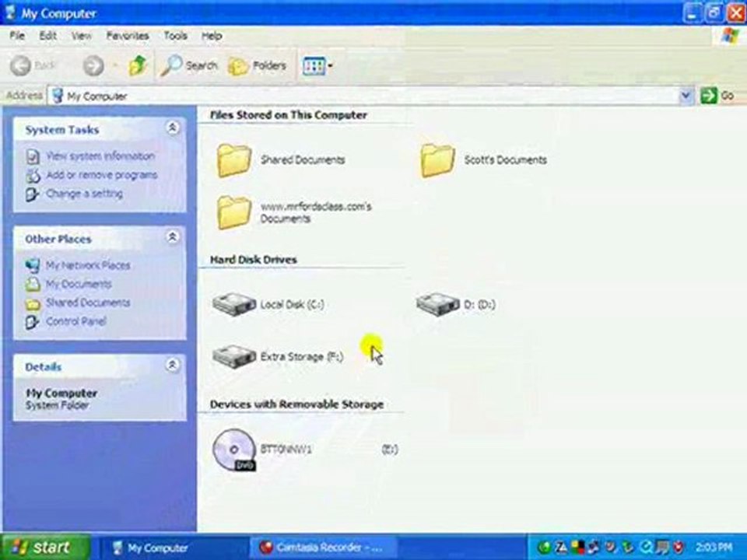Image resolution: width=747 pixels, height=560 pixels.
Task: Collapse the Other Places panel
Action: (172, 236)
